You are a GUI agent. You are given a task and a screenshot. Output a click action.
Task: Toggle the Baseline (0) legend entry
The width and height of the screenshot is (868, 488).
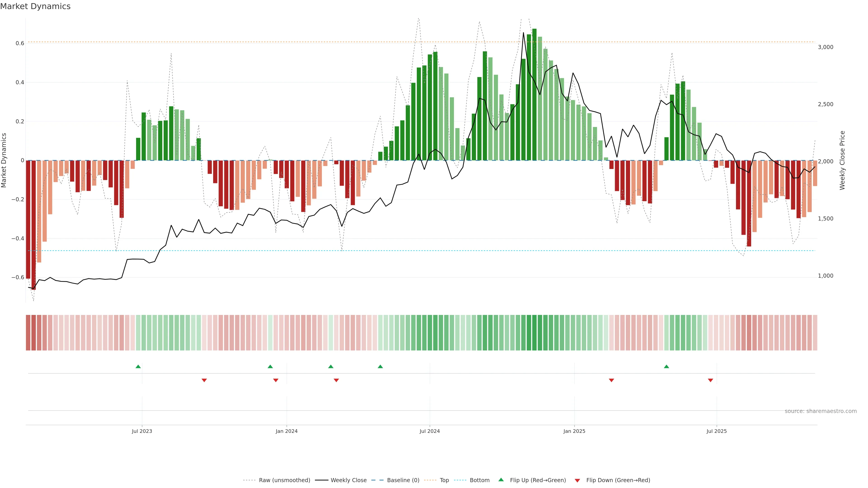point(403,480)
